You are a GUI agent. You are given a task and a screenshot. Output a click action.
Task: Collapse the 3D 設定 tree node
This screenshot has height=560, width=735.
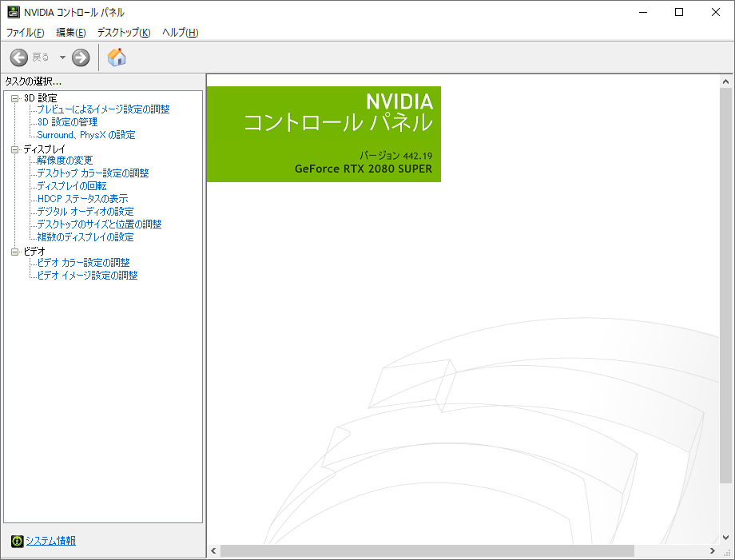[14, 98]
